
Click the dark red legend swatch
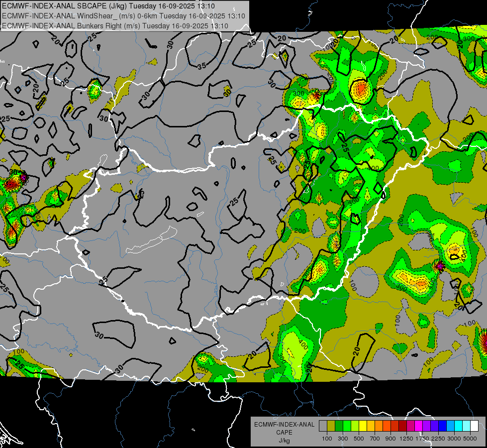tap(402, 426)
